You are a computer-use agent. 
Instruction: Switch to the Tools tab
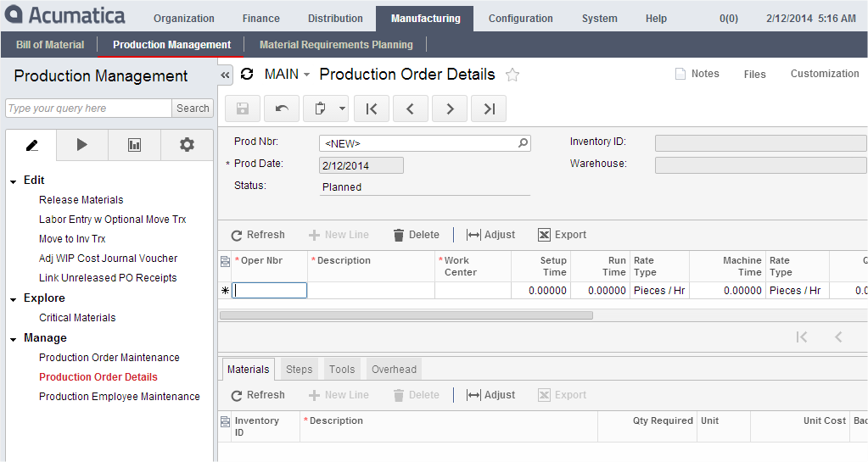(x=342, y=369)
